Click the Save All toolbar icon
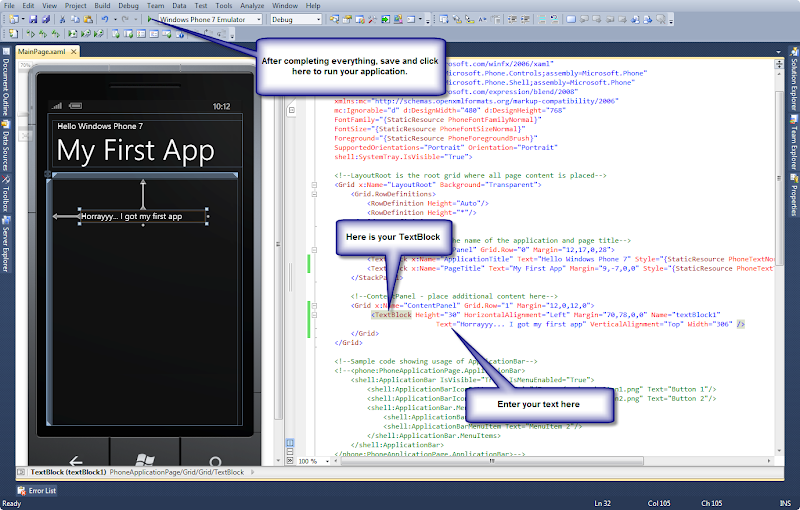 [x=46, y=19]
